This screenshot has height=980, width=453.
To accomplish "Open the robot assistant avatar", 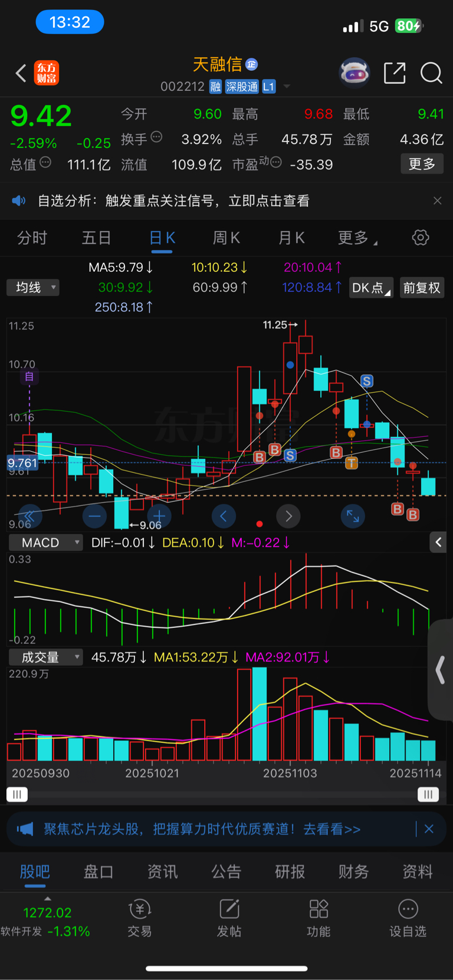I will [354, 73].
